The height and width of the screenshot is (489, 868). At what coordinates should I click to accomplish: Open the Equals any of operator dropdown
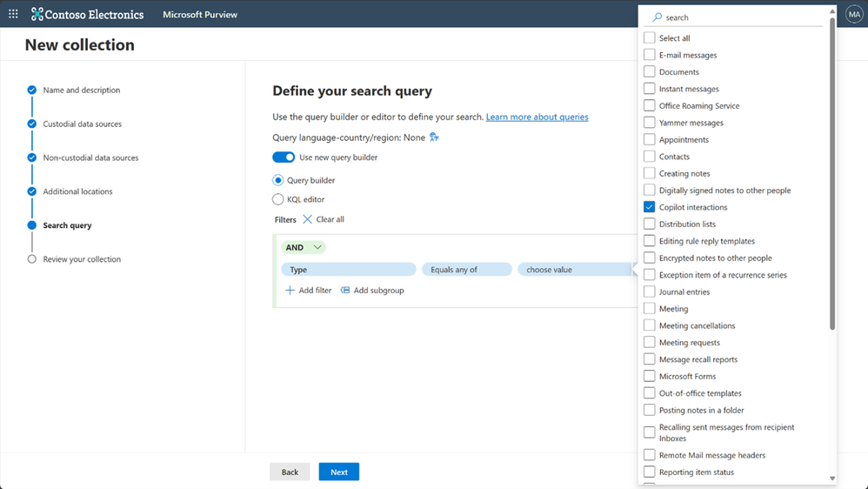(x=466, y=270)
